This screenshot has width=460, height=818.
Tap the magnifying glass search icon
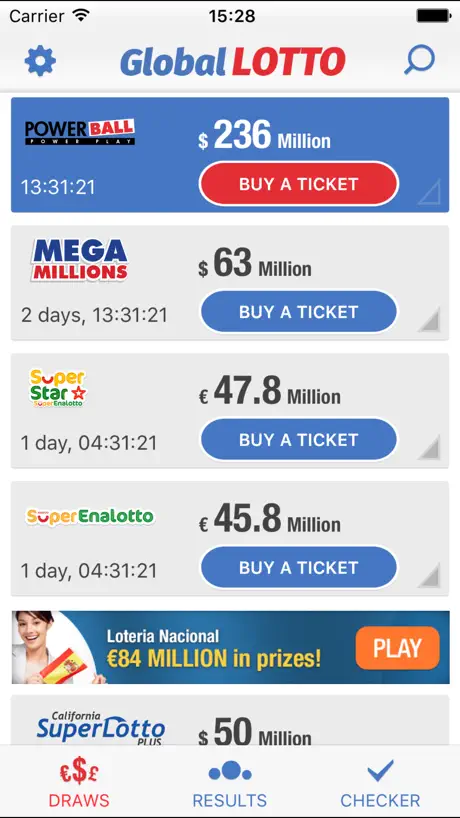[x=419, y=60]
